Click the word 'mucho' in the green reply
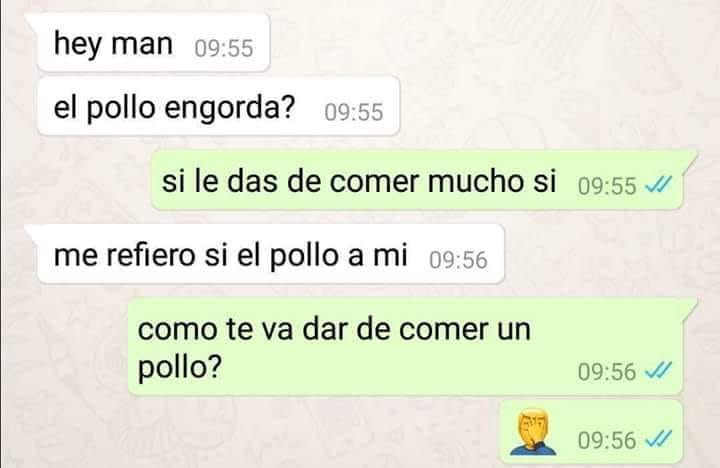 click(475, 181)
